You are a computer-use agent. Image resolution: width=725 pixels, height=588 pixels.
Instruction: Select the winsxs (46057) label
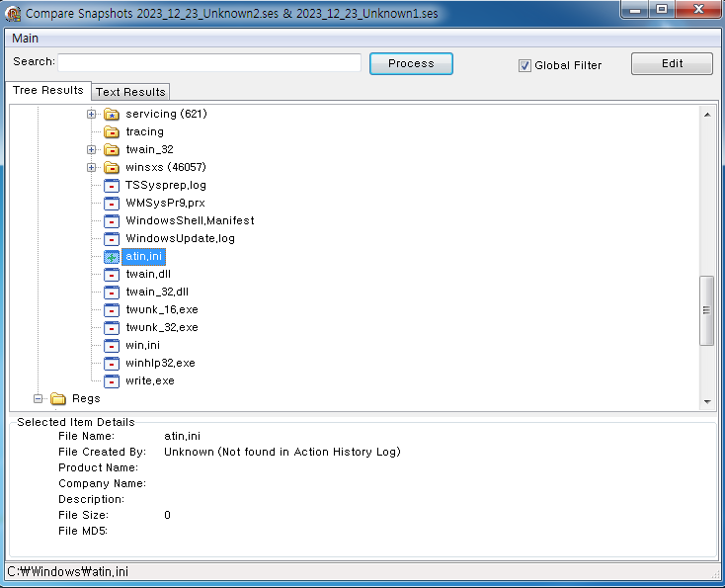tap(166, 167)
